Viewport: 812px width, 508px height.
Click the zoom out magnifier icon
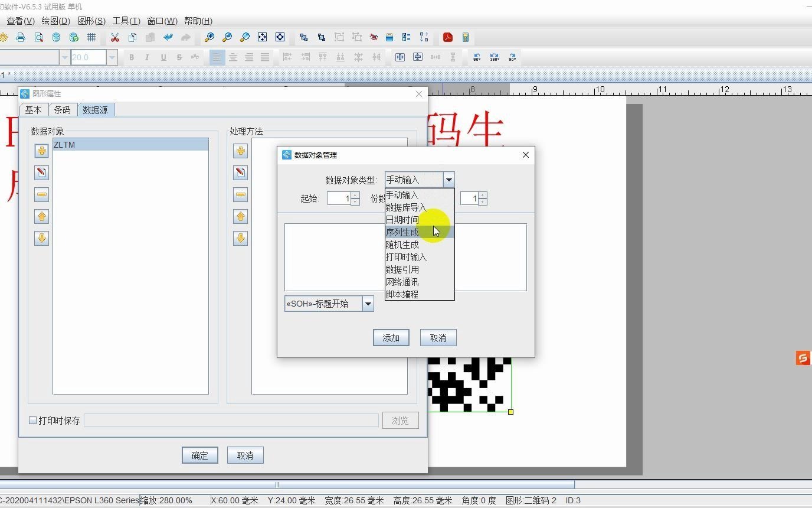[227, 37]
